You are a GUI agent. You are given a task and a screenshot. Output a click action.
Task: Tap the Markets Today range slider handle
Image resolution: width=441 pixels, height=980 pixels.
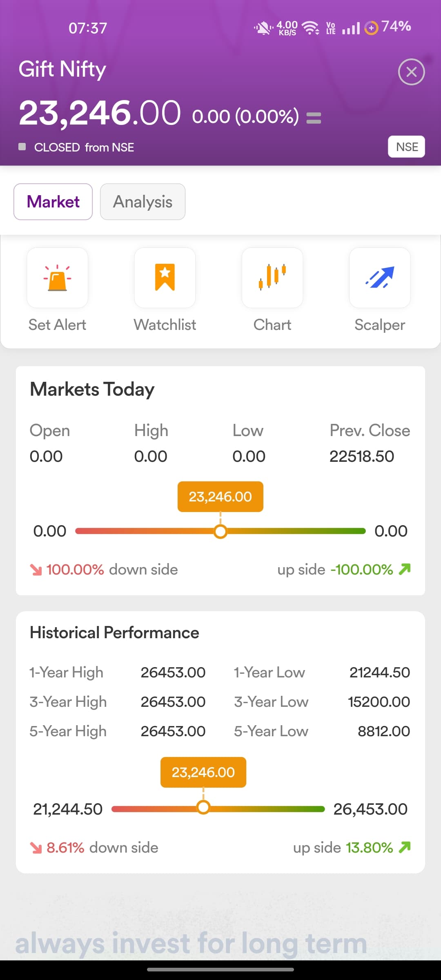point(220,531)
